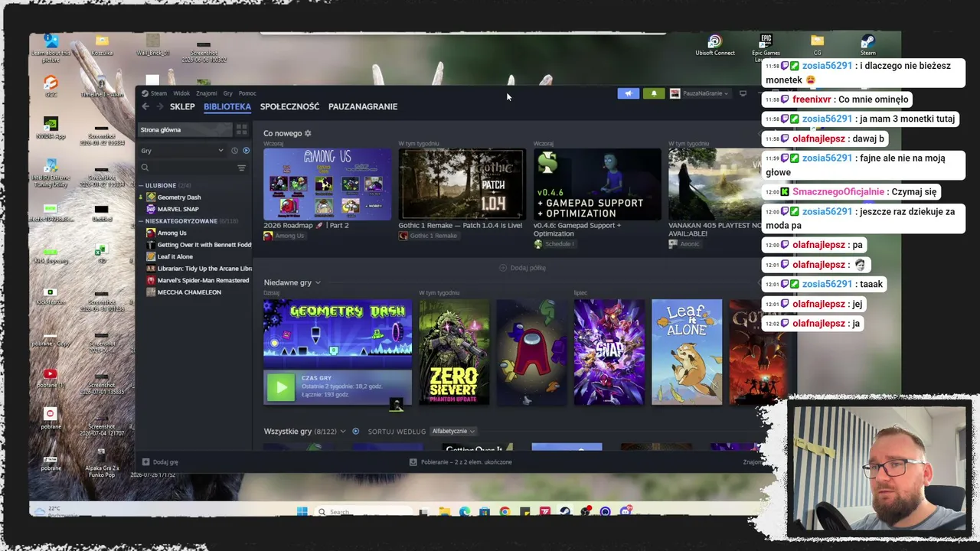The image size is (980, 551).
Task: Switch to the SKLEP tab
Action: point(182,106)
